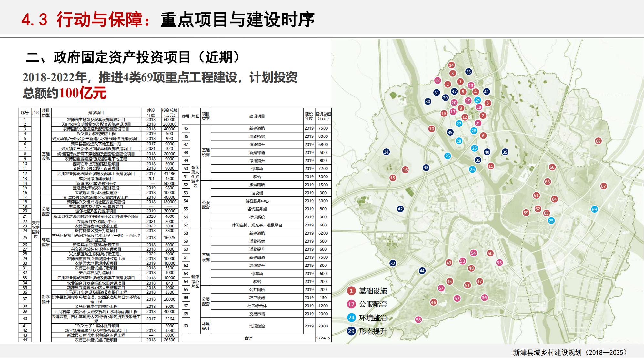Click pink map marker 22
Image resolution: width=644 pixels, height=362 pixels.
438,80
